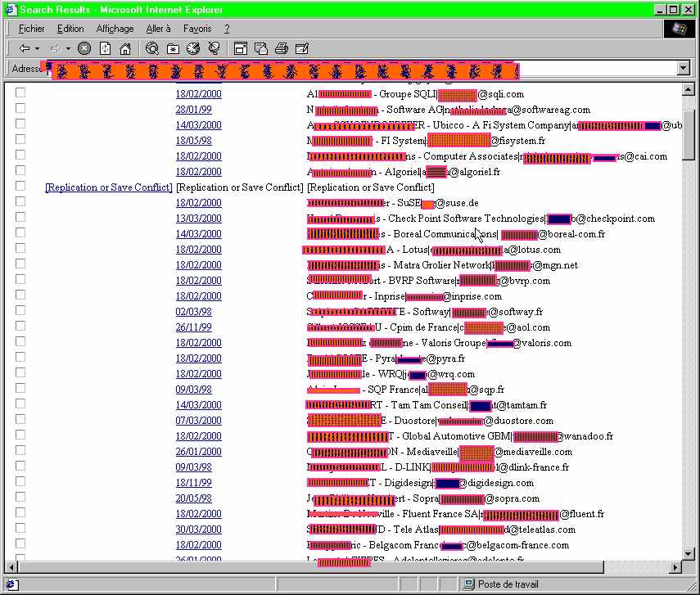Open the Affichage menu
This screenshot has width=700, height=595.
(115, 29)
